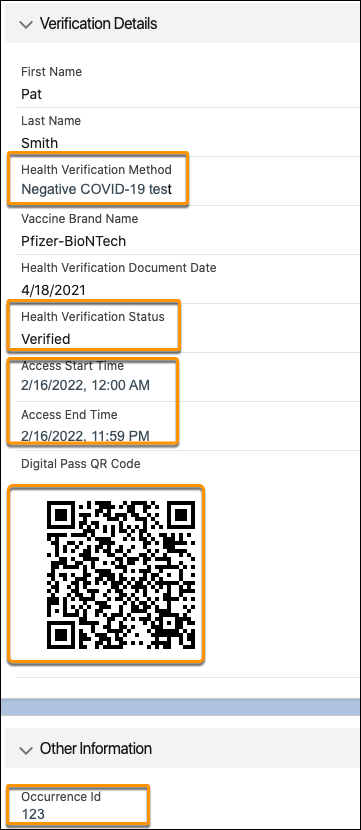
Task: Click the Verification Details section heading
Action: (98, 24)
